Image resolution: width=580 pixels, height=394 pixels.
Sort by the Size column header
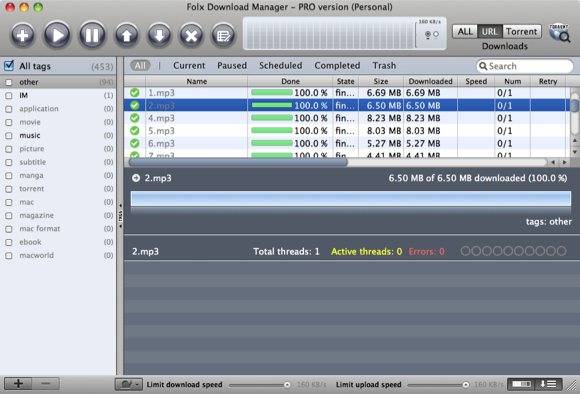(381, 81)
